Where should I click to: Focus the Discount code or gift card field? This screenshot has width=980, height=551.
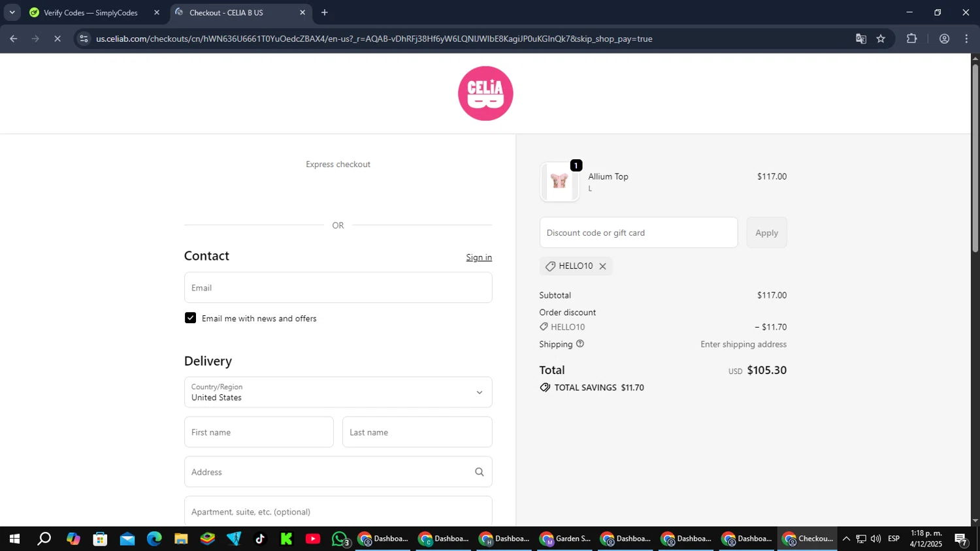click(638, 232)
